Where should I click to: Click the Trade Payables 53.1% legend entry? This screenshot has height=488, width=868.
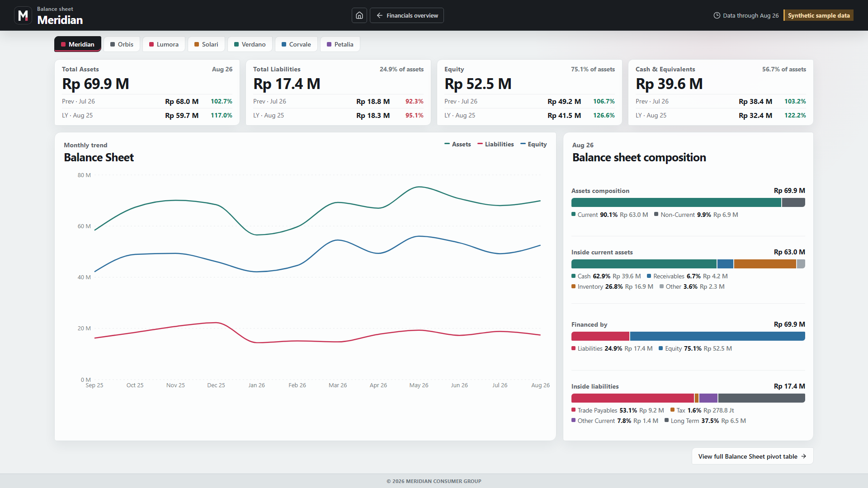[618, 410]
